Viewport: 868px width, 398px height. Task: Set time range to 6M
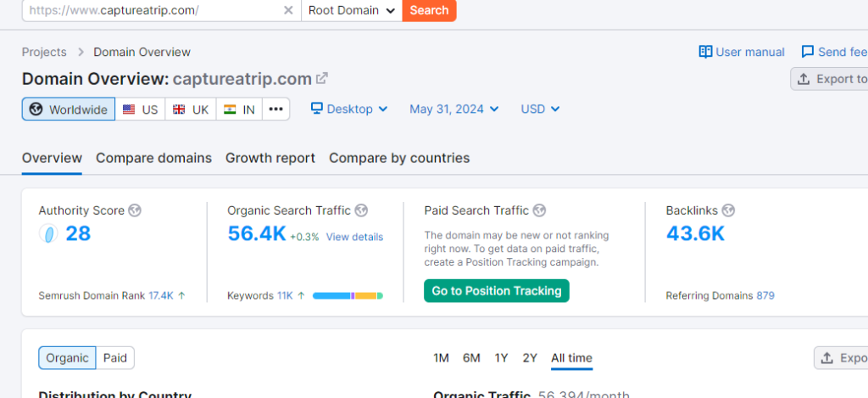point(471,358)
